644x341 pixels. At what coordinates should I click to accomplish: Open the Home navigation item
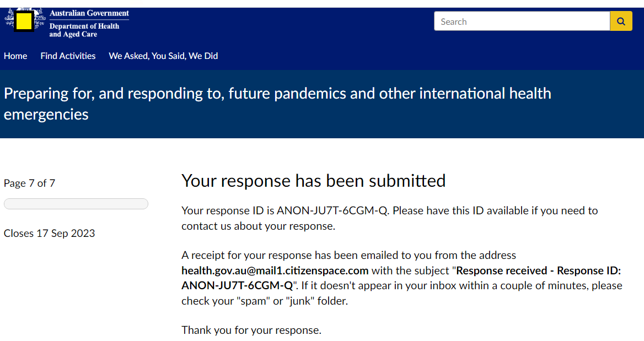(15, 56)
